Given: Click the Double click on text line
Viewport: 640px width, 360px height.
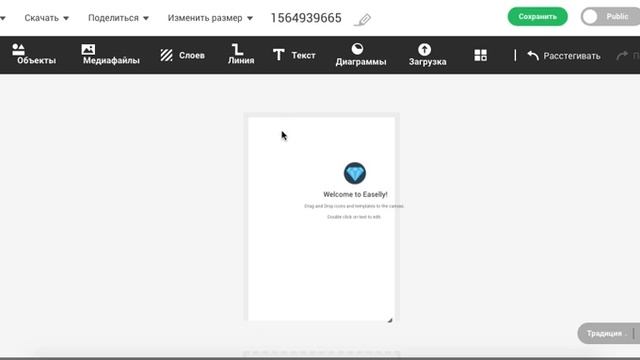Looking at the screenshot, I should [x=354, y=217].
